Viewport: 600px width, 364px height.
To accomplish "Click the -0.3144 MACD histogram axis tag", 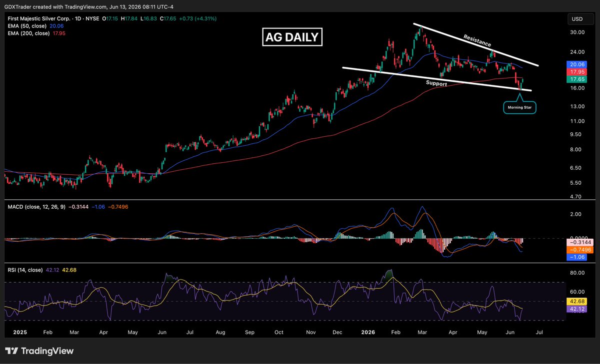I will [x=580, y=242].
